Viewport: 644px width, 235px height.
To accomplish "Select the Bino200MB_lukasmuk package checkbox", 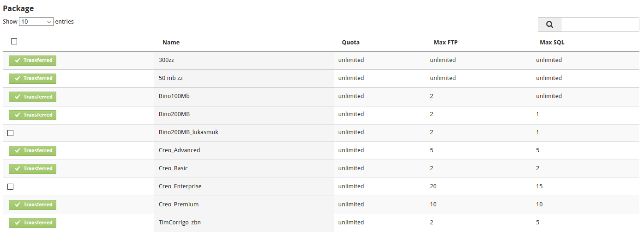I will tap(11, 133).
